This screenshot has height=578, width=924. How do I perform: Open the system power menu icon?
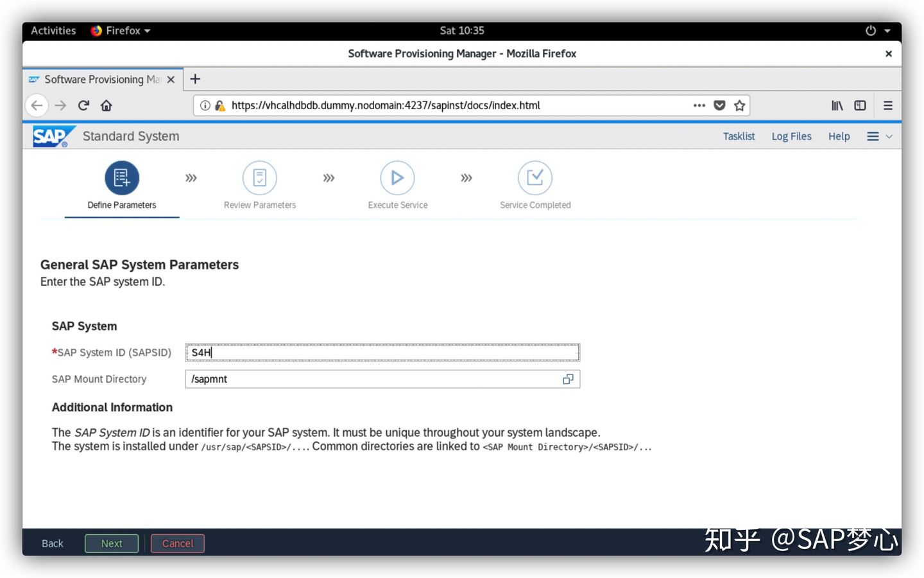point(871,30)
